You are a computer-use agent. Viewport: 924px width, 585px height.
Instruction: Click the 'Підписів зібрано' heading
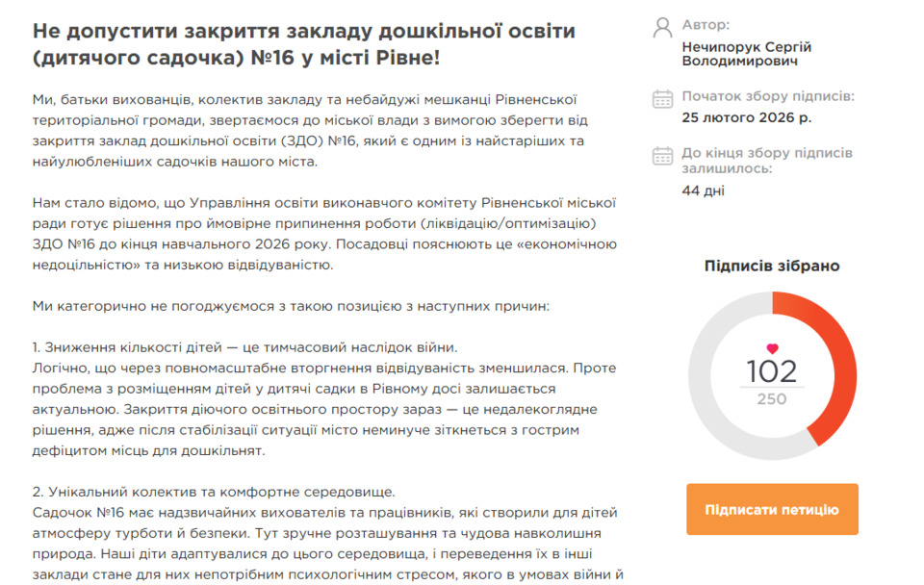pyautogui.click(x=772, y=266)
